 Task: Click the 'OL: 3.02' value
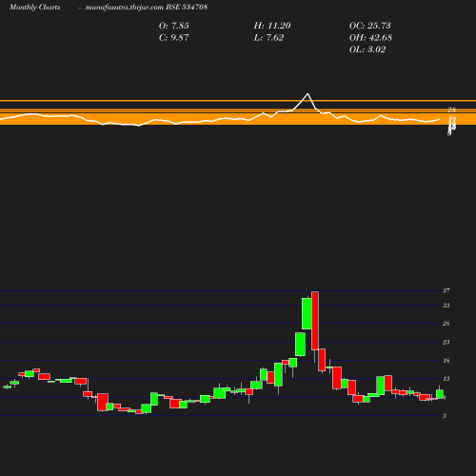(367, 50)
